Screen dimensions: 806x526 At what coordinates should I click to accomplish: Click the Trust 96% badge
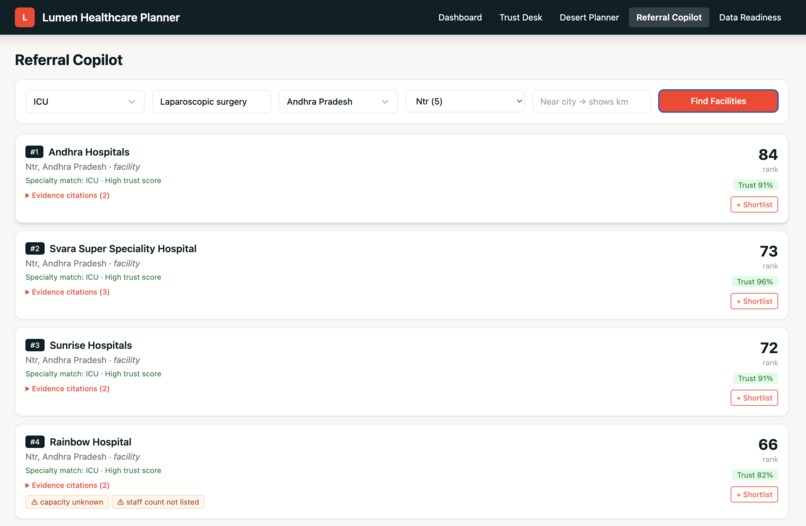755,282
